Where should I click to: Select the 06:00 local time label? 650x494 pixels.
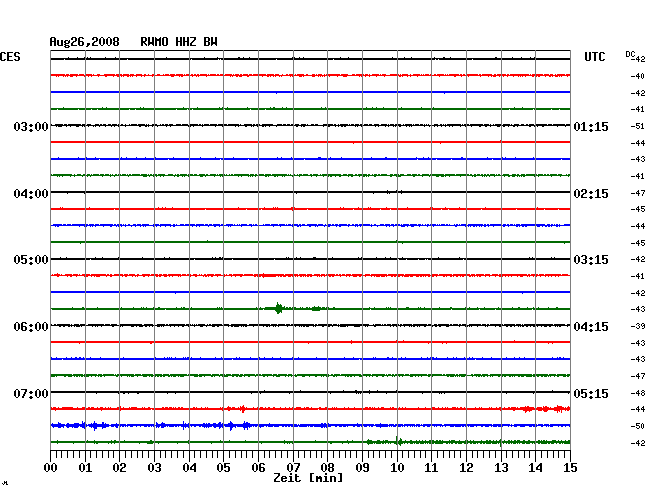click(31, 327)
